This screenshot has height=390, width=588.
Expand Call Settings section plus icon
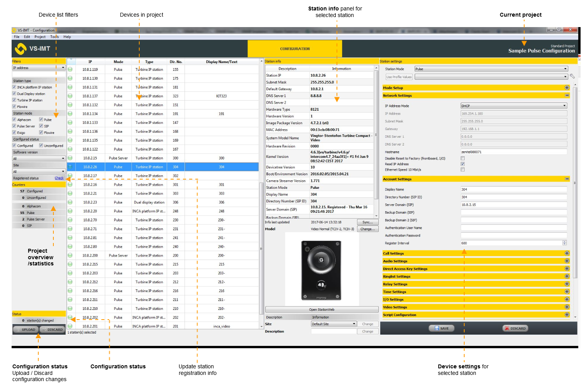567,253
